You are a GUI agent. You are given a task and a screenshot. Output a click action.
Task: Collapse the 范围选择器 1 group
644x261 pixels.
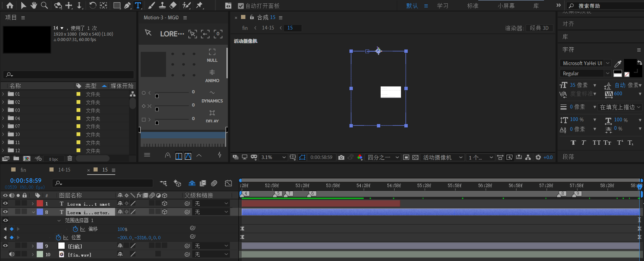[x=59, y=221]
